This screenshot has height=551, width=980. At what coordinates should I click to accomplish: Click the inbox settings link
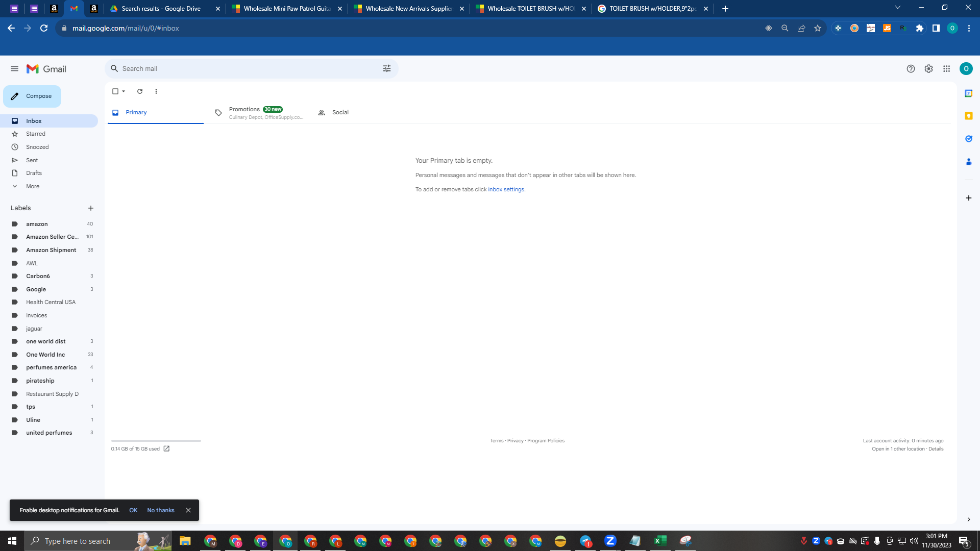506,189
